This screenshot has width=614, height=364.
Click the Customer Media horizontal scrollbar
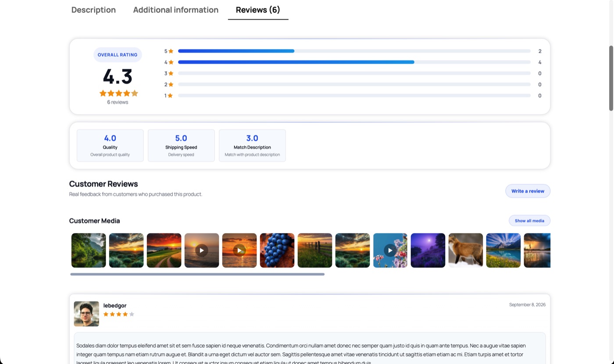[x=197, y=274]
